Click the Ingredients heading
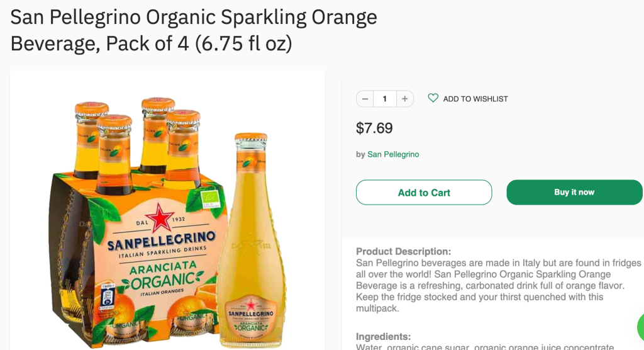The width and height of the screenshot is (644, 350). tap(383, 337)
